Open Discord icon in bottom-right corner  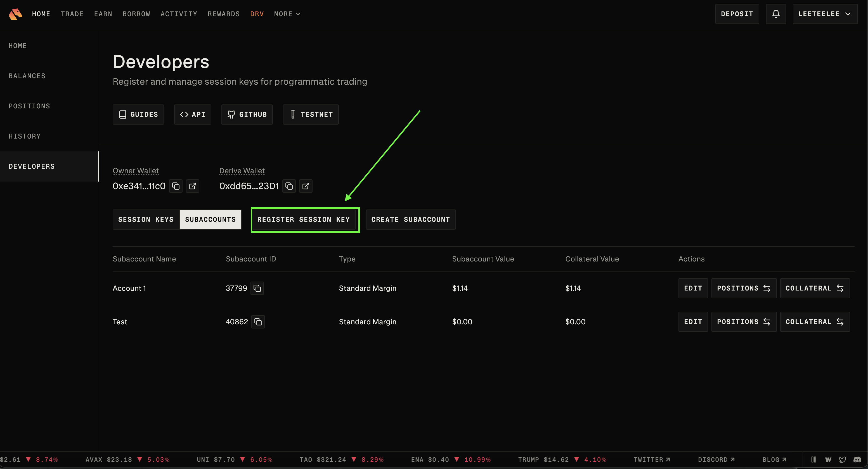pos(857,460)
